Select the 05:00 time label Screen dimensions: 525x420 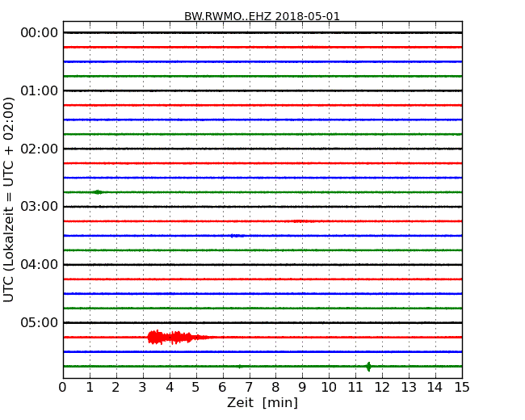[40, 322]
